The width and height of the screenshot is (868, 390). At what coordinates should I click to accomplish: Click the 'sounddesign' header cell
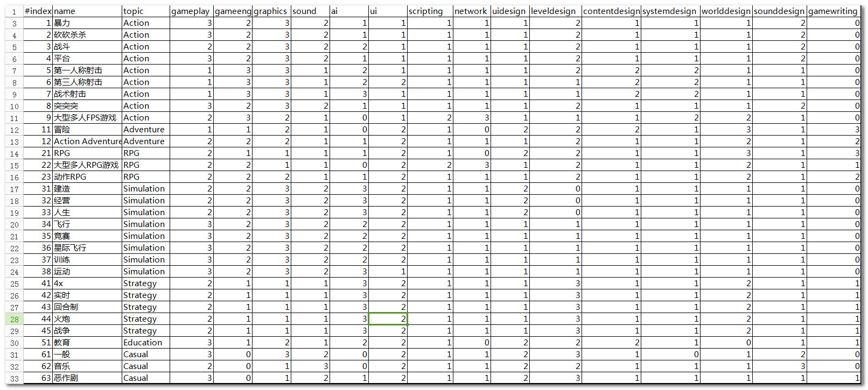click(x=779, y=11)
